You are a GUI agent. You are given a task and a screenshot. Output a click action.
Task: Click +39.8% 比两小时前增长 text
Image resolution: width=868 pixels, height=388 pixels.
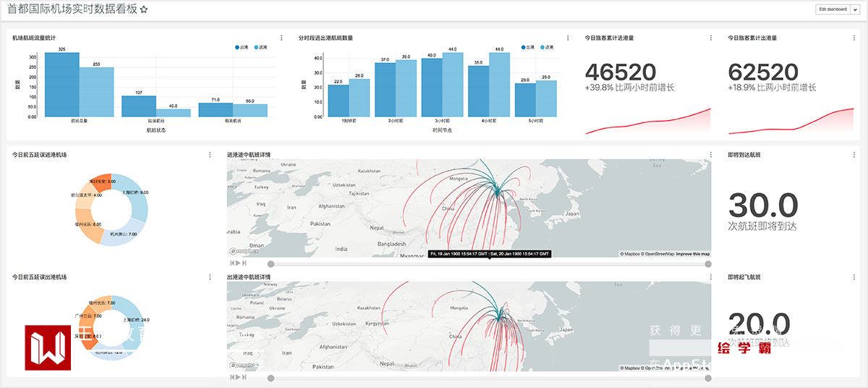630,88
